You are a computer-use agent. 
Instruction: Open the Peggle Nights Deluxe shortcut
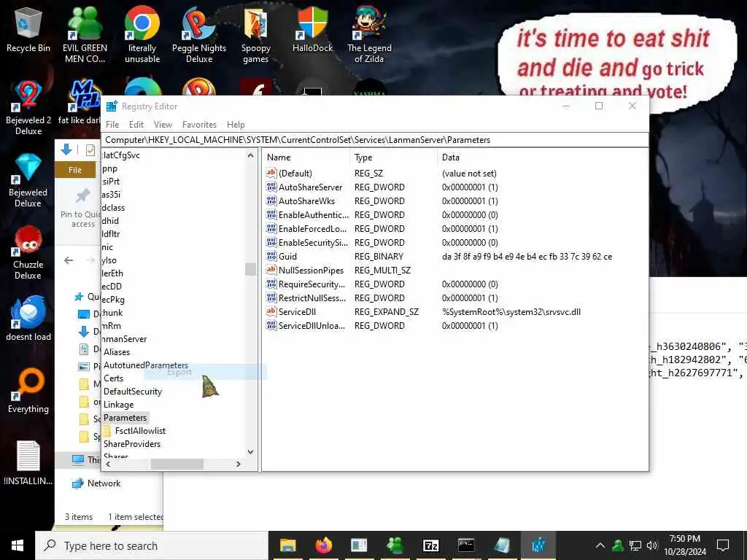click(x=198, y=34)
